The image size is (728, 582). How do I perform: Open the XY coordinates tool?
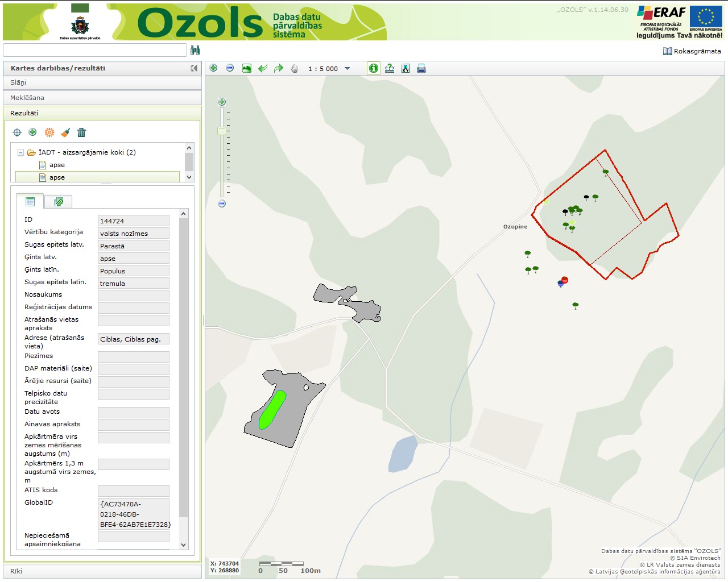406,68
